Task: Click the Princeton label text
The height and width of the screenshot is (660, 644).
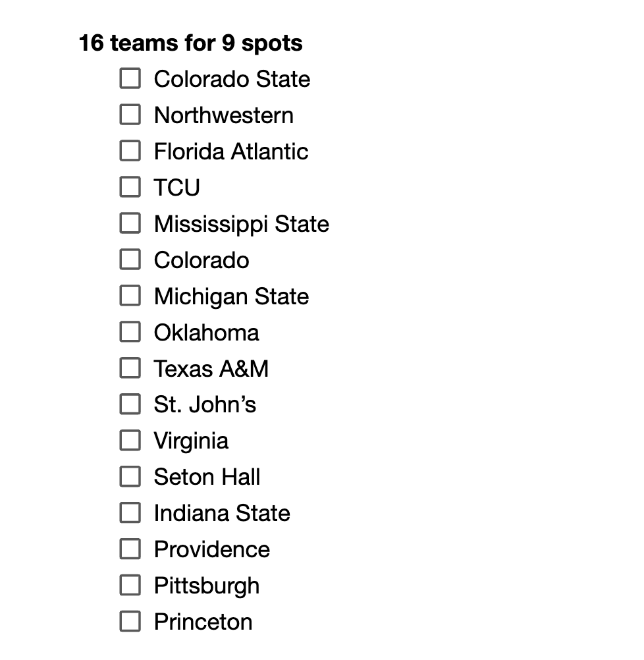Action: pyautogui.click(x=203, y=622)
